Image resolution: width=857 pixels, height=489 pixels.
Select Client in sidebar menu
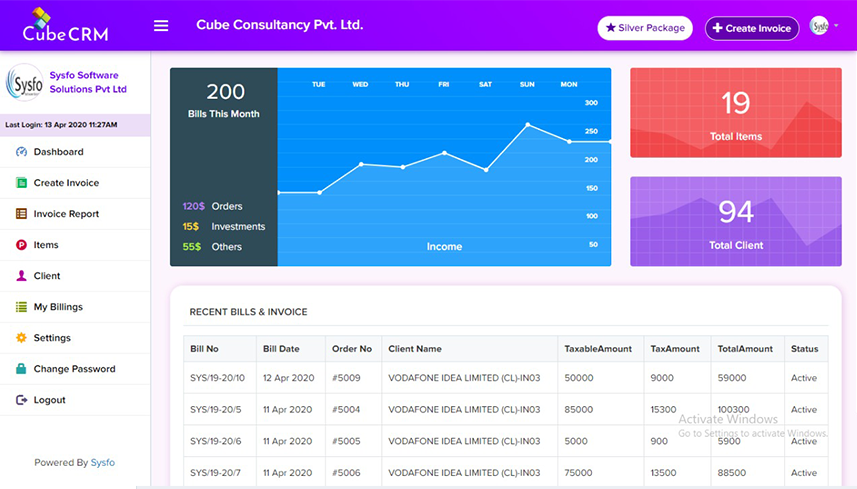tap(75, 276)
